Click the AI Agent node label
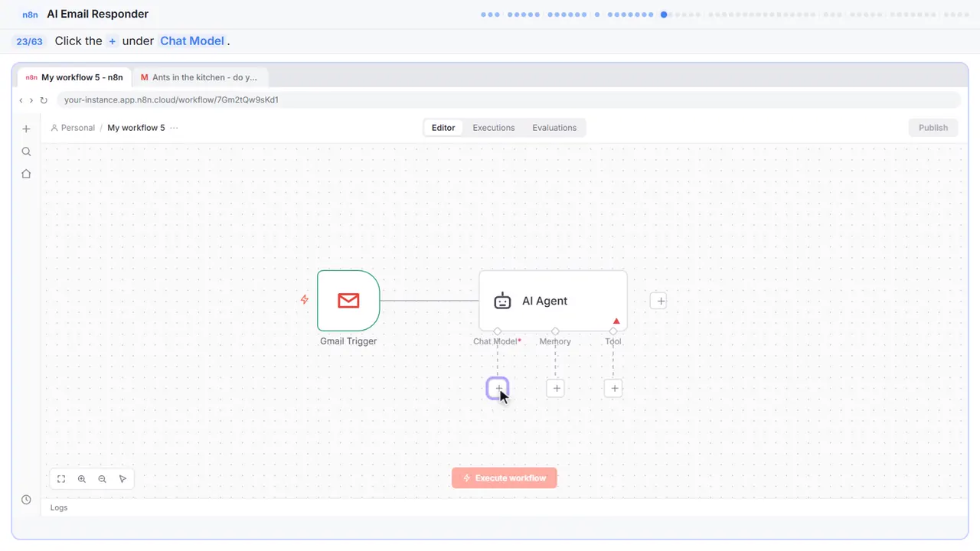The width and height of the screenshot is (980, 551). [x=544, y=301]
